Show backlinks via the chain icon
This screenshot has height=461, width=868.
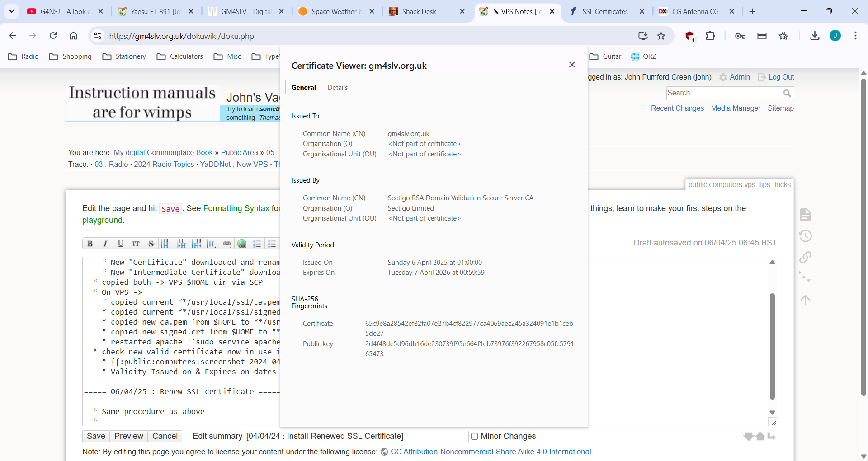[x=805, y=257]
